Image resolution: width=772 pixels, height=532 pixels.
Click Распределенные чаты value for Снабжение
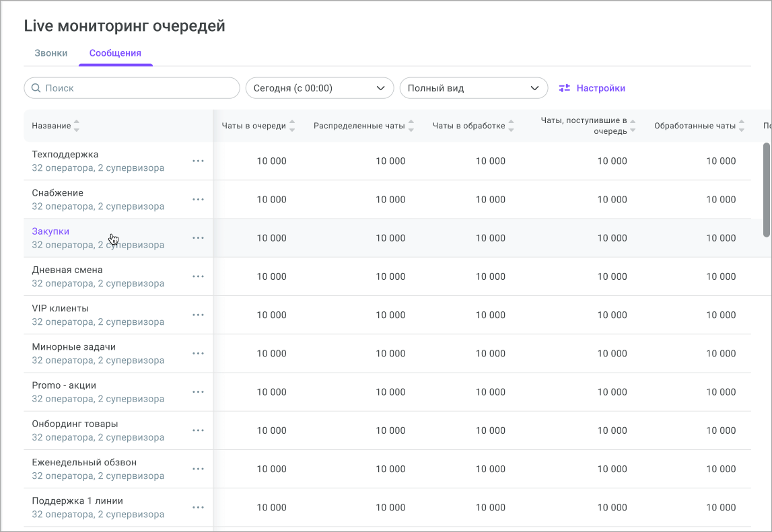pyautogui.click(x=390, y=199)
